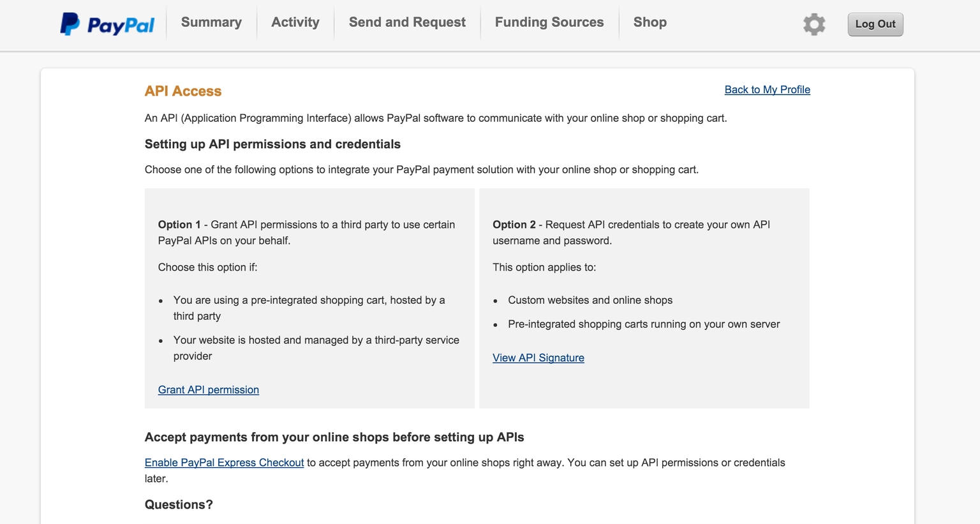The width and height of the screenshot is (980, 524).
Task: Open the settings gear icon
Action: [x=813, y=24]
